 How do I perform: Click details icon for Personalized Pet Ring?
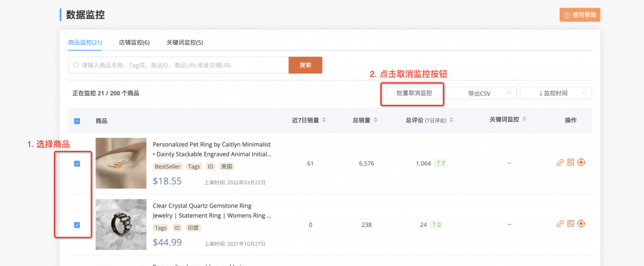coord(570,163)
